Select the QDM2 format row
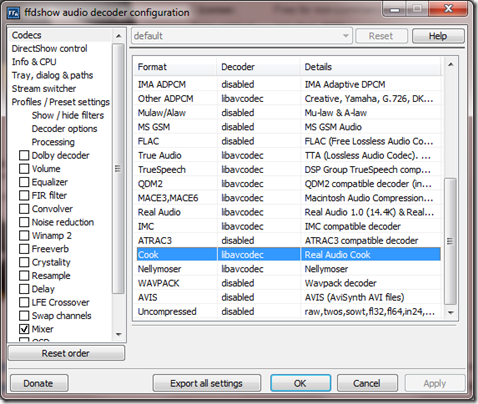The image size is (478, 404). tap(289, 184)
